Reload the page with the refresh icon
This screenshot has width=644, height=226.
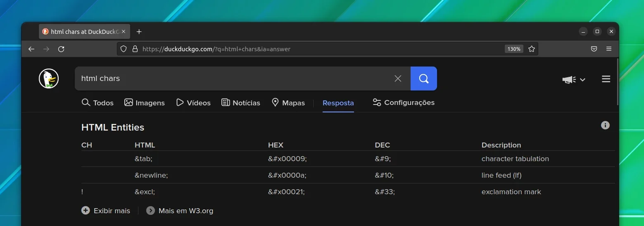[x=61, y=49]
